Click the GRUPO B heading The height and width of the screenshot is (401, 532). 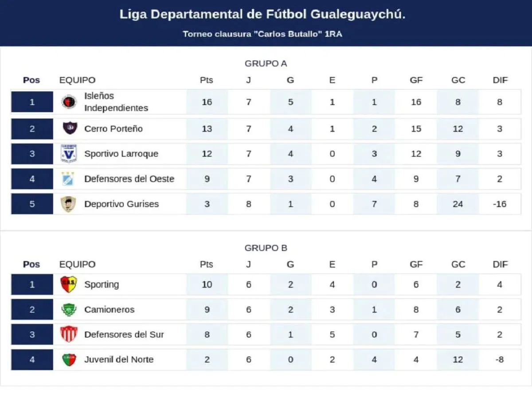pos(266,248)
